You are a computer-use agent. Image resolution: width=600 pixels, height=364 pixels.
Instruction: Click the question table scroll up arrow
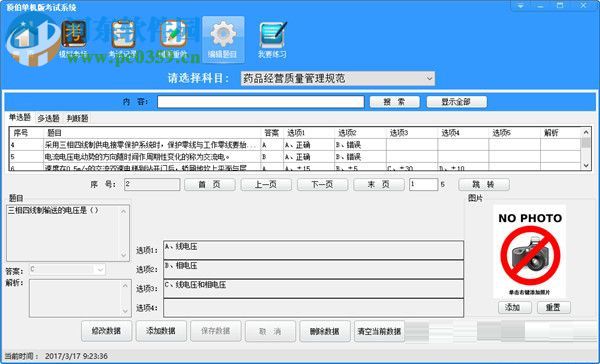point(586,132)
